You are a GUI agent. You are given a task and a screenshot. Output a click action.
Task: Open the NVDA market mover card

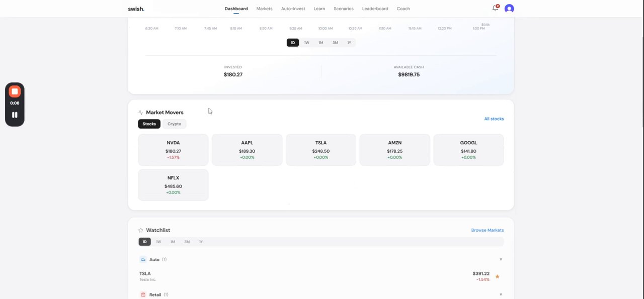173,150
